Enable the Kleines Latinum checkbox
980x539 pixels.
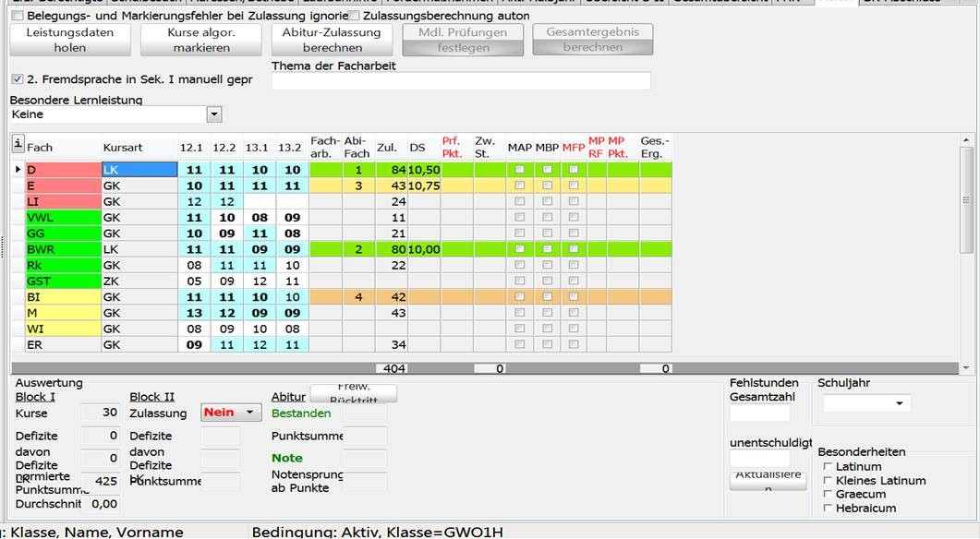click(828, 480)
